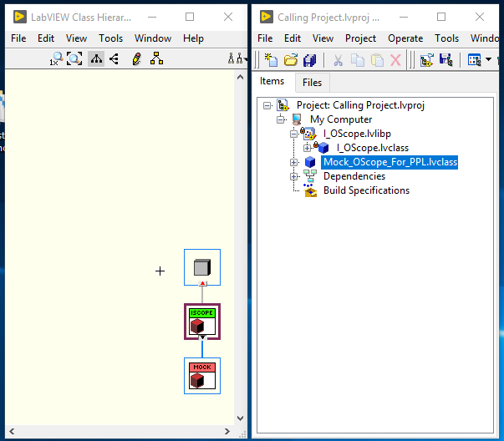
Task: Open Edit menu in Calling Project window
Action: coord(293,38)
